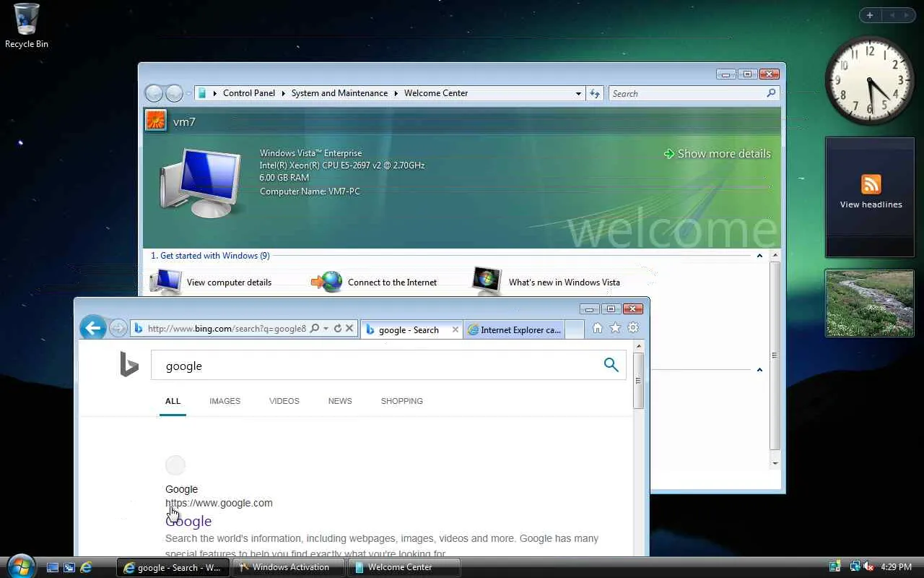Click the analog clock gadget
The height and width of the screenshot is (578, 924).
[869, 80]
